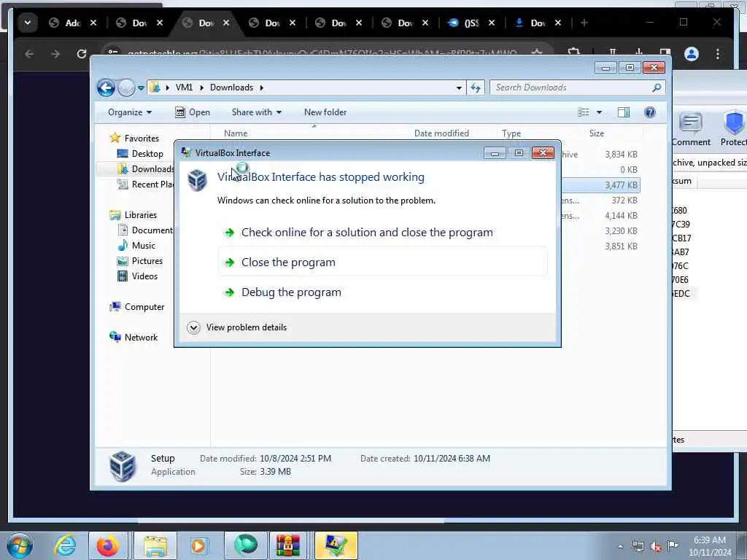Show hidden tray icons arrow
747x560 pixels.
(x=620, y=546)
